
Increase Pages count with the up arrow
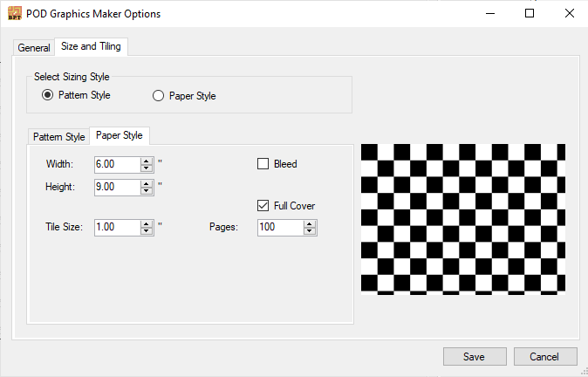[x=310, y=224]
